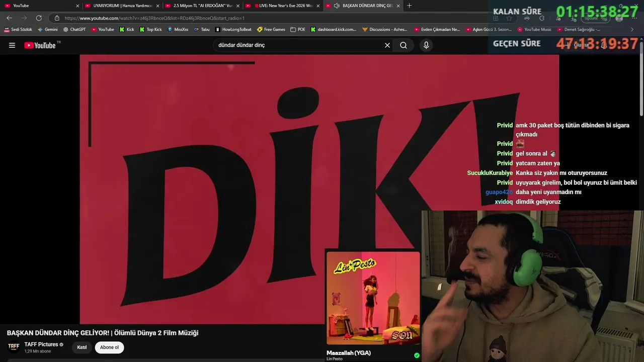Click chat username xvidoq
644x362 pixels.
pyautogui.click(x=504, y=202)
